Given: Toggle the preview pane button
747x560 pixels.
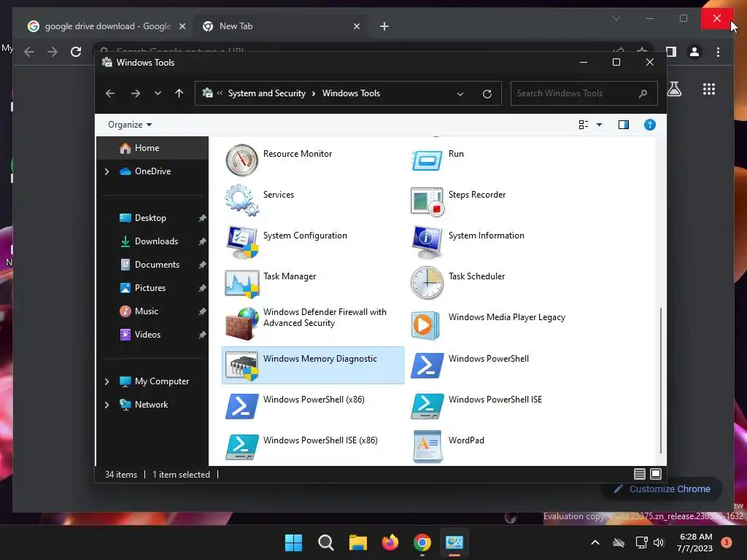Looking at the screenshot, I should pyautogui.click(x=623, y=125).
